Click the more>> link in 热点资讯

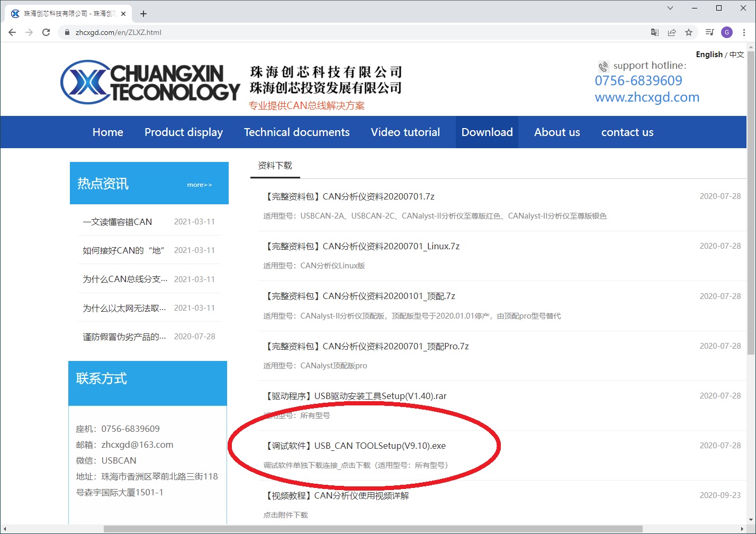click(x=200, y=185)
